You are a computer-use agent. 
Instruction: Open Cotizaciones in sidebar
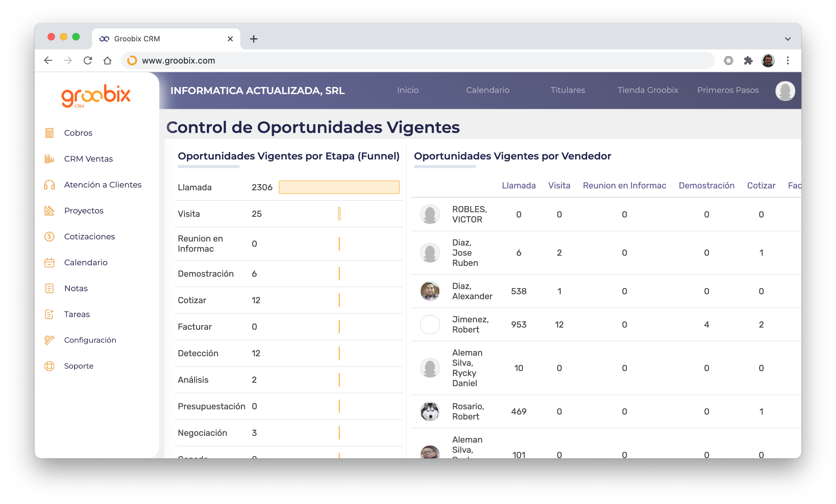(x=89, y=237)
